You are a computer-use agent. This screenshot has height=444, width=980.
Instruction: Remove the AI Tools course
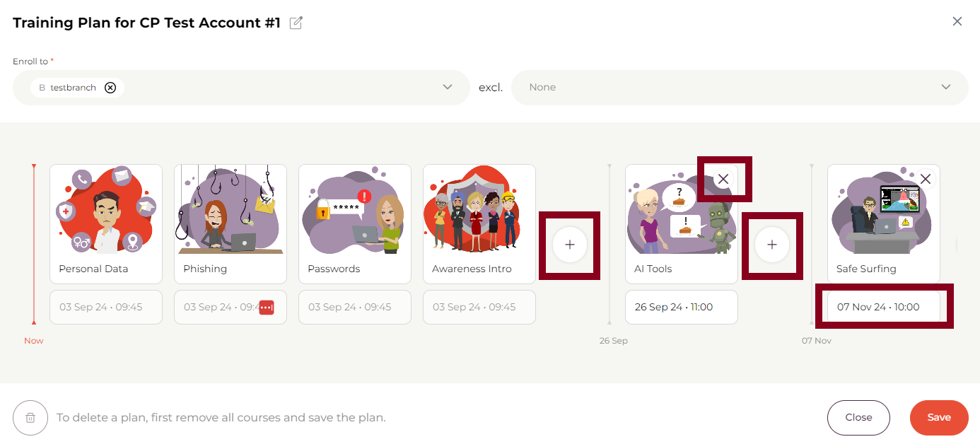click(x=723, y=179)
